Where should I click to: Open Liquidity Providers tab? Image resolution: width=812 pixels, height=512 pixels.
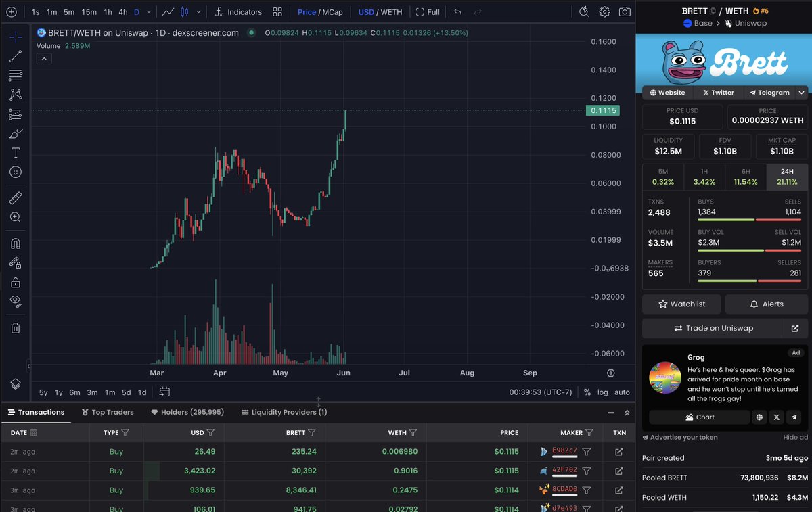[x=284, y=412]
